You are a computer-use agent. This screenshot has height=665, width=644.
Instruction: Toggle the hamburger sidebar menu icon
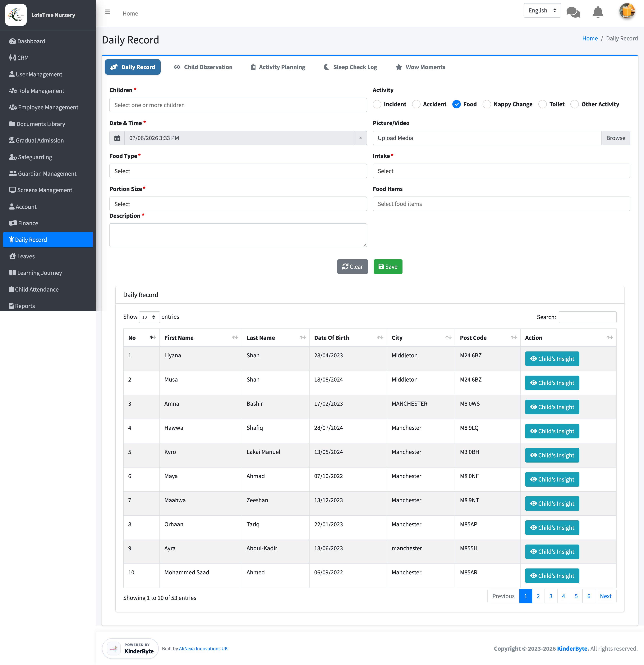tap(108, 12)
